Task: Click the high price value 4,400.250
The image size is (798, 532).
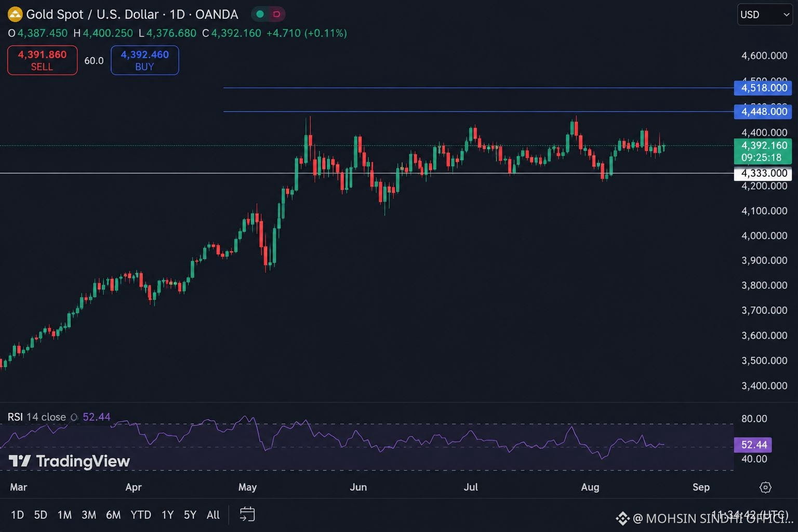Action: click(108, 33)
